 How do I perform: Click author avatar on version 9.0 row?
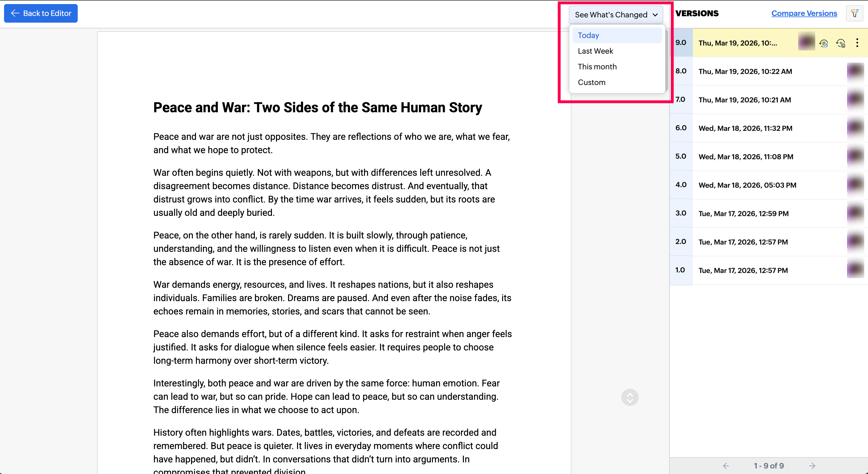pyautogui.click(x=806, y=42)
